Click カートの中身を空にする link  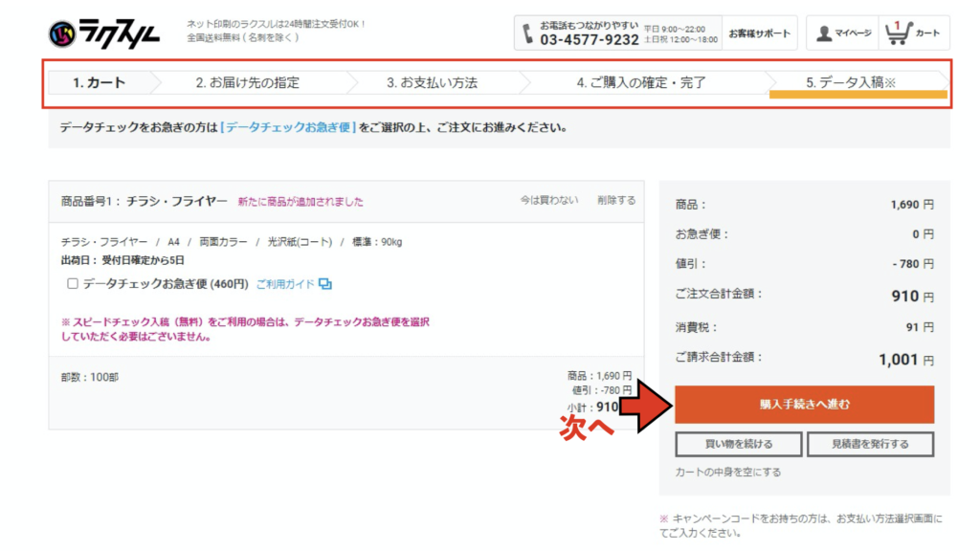pos(726,473)
